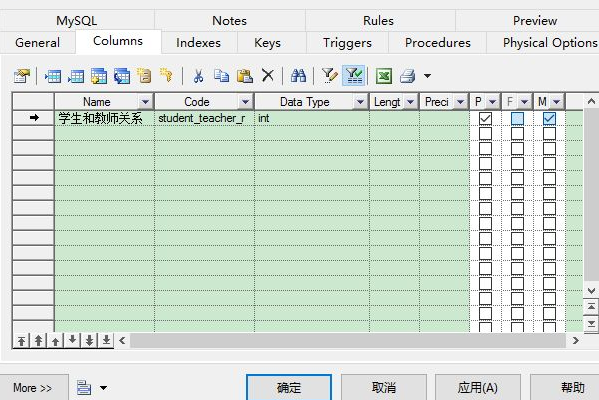Click the Insert a Row toolbar icon
Screen dimensions: 599x400
click(x=53, y=76)
